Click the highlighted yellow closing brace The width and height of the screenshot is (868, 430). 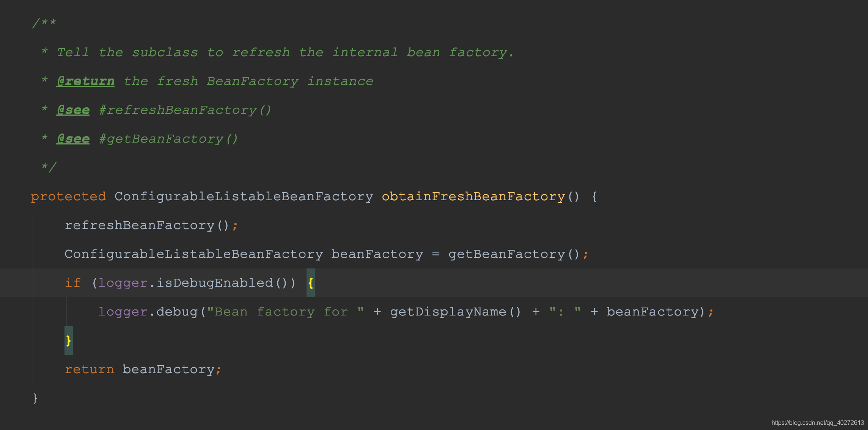tap(68, 341)
